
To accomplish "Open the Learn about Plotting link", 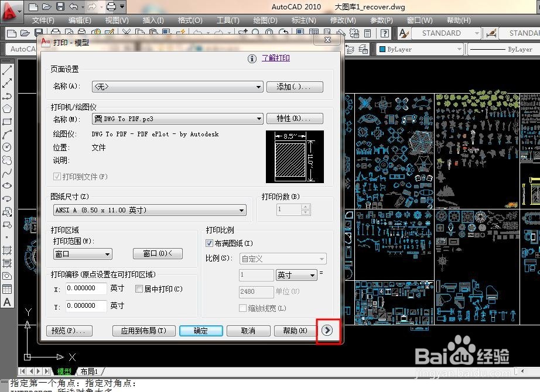I will click(x=275, y=58).
